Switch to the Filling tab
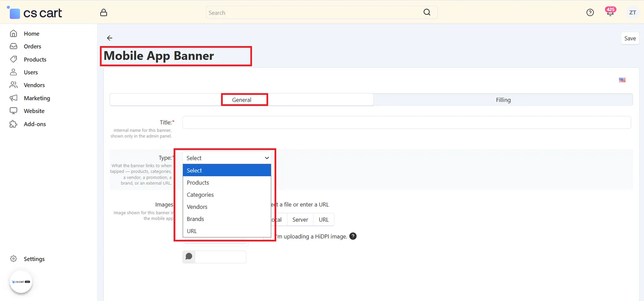Viewport: 644px width, 301px height. pos(503,100)
